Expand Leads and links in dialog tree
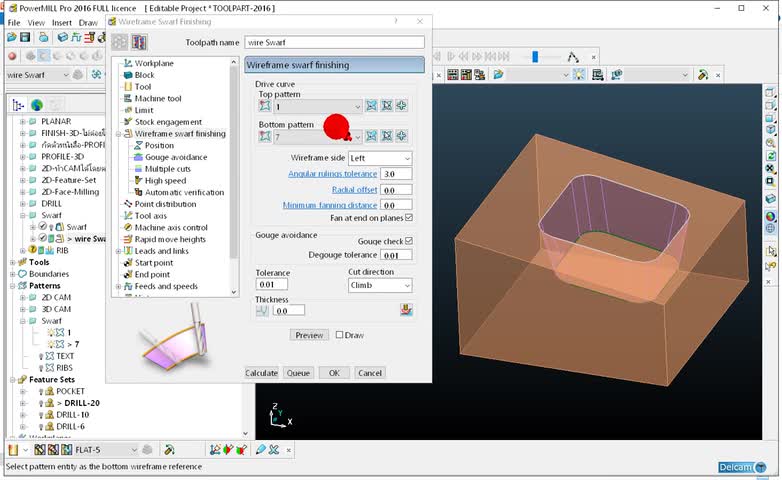The image size is (782, 480). pos(119,251)
